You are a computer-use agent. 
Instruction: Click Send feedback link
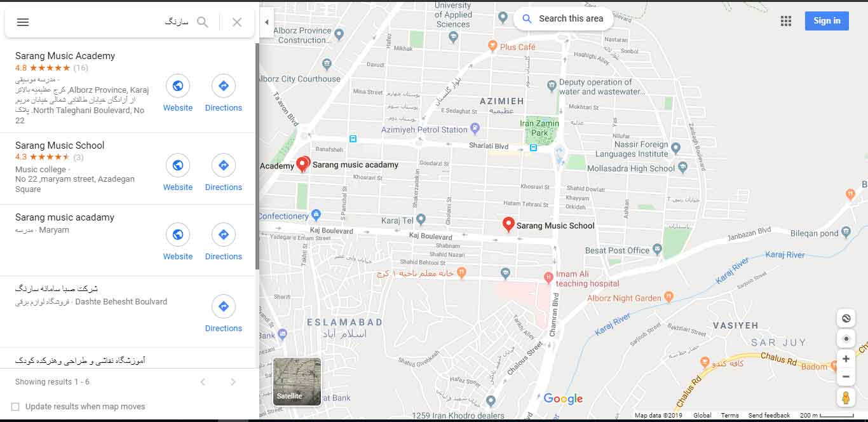click(769, 416)
